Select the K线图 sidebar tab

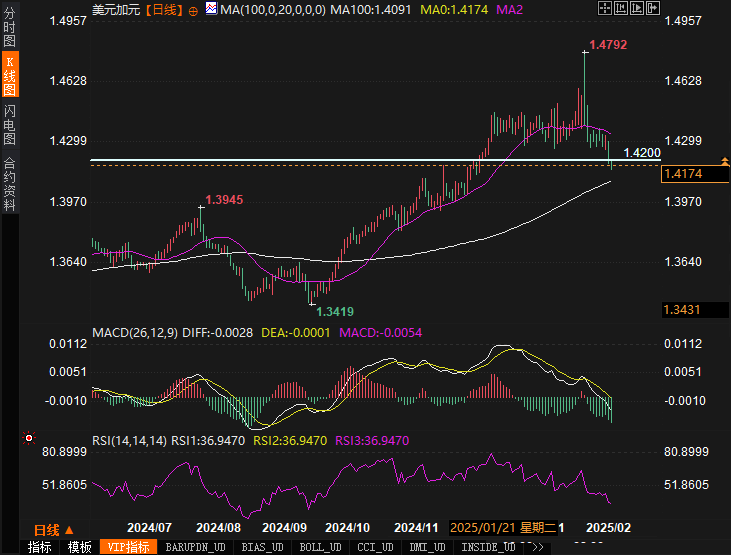pyautogui.click(x=10, y=77)
